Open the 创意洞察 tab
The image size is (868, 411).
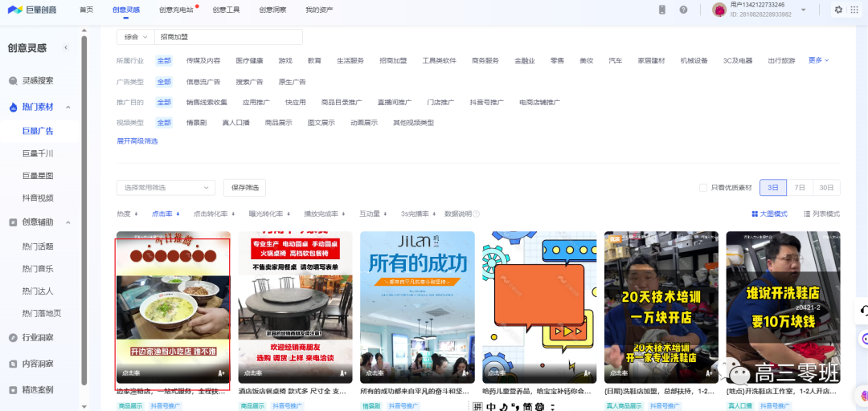click(273, 10)
